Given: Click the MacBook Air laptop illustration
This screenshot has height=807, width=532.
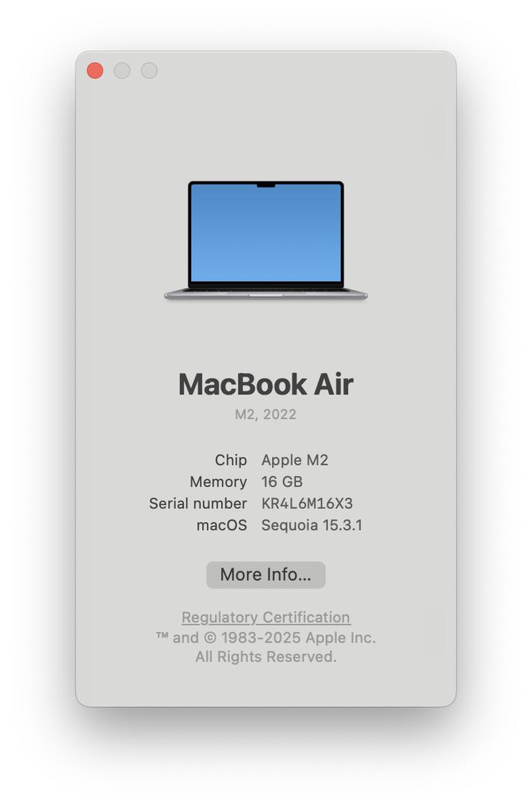Looking at the screenshot, I should [x=265, y=241].
